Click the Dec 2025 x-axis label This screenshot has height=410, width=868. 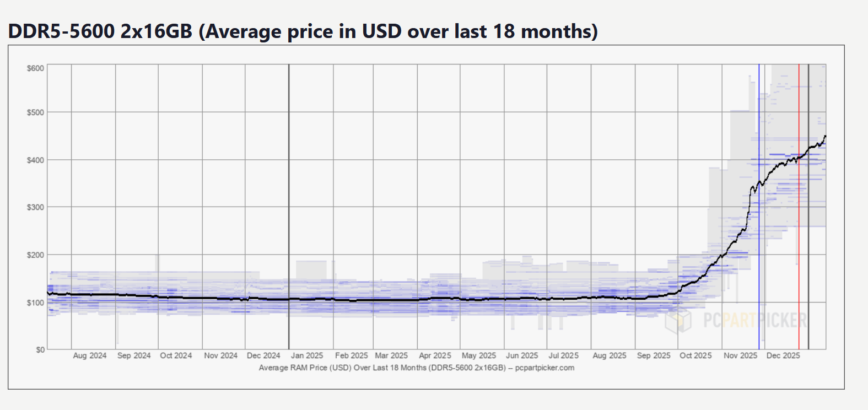783,355
